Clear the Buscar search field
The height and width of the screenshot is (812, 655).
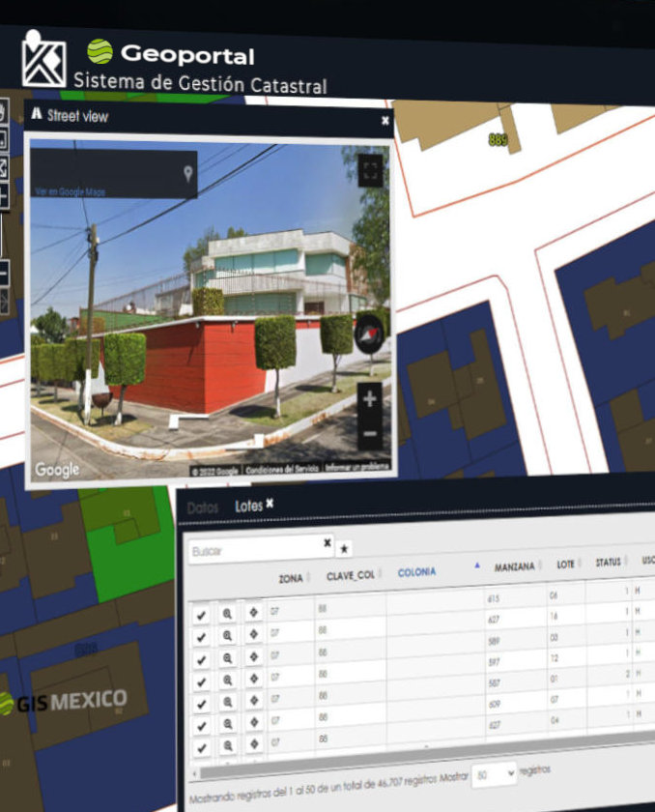(x=327, y=542)
